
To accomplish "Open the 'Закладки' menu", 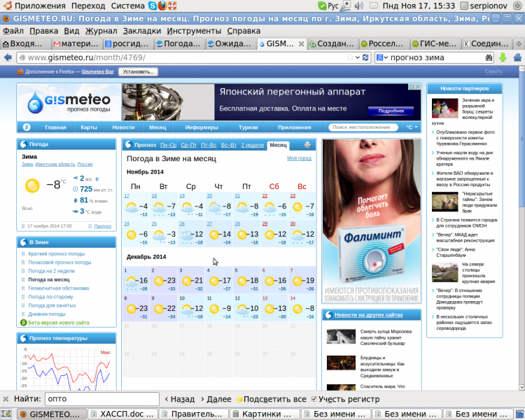I will [141, 31].
